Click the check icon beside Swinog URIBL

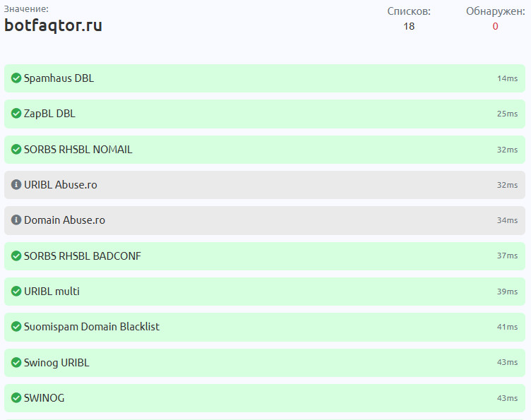[16, 362]
